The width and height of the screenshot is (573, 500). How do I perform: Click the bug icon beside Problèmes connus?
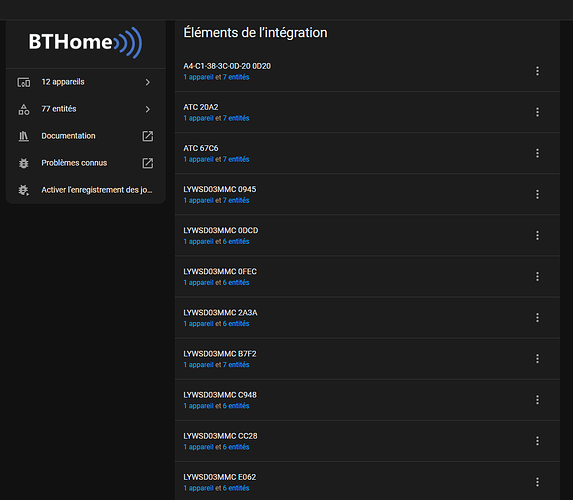24,163
